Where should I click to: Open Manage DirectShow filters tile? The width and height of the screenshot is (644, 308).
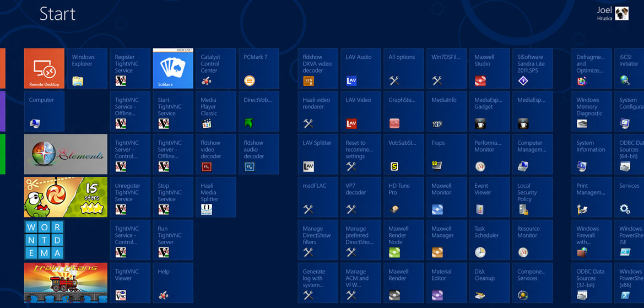click(318, 240)
